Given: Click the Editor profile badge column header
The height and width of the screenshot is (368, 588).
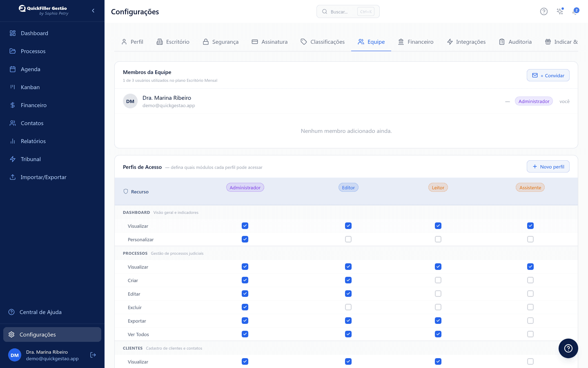Looking at the screenshot, I should (348, 188).
